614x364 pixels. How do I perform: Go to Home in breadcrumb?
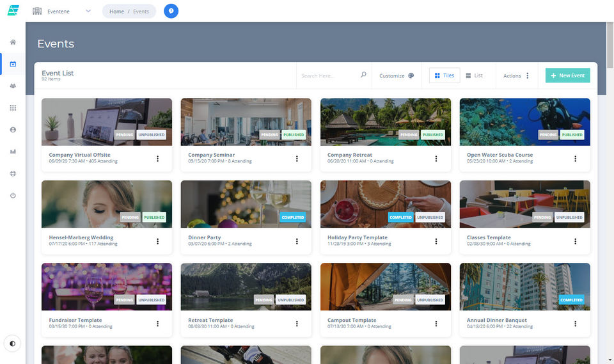click(116, 12)
